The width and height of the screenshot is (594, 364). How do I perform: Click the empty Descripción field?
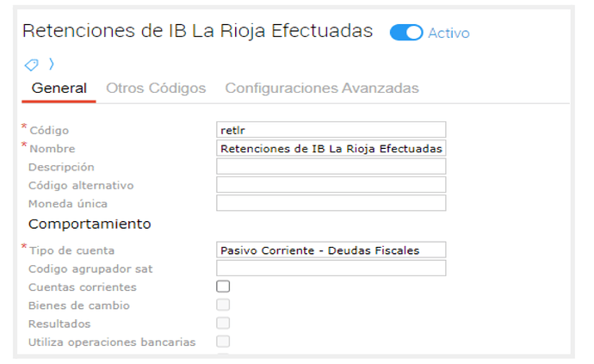pyautogui.click(x=331, y=166)
